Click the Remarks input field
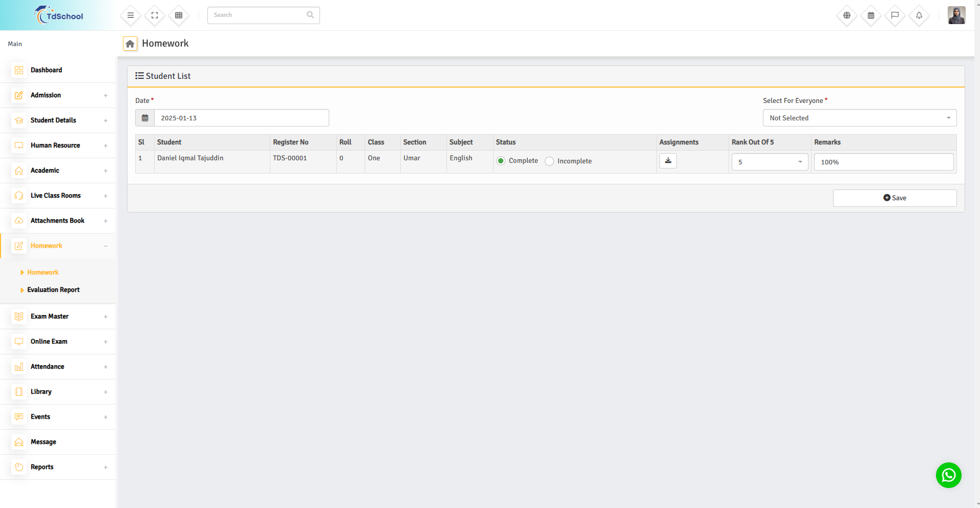Screen dimensions: 980x508 tap(883, 162)
